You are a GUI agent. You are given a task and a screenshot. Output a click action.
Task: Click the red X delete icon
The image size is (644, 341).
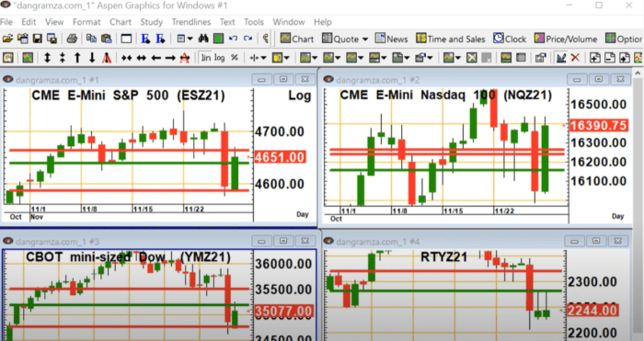point(575,58)
